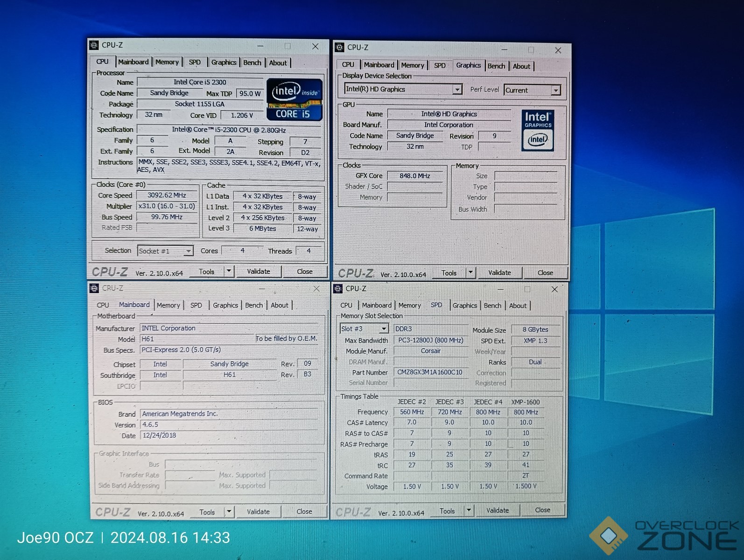Switch to Memory tab in CPU window

pyautogui.click(x=167, y=62)
